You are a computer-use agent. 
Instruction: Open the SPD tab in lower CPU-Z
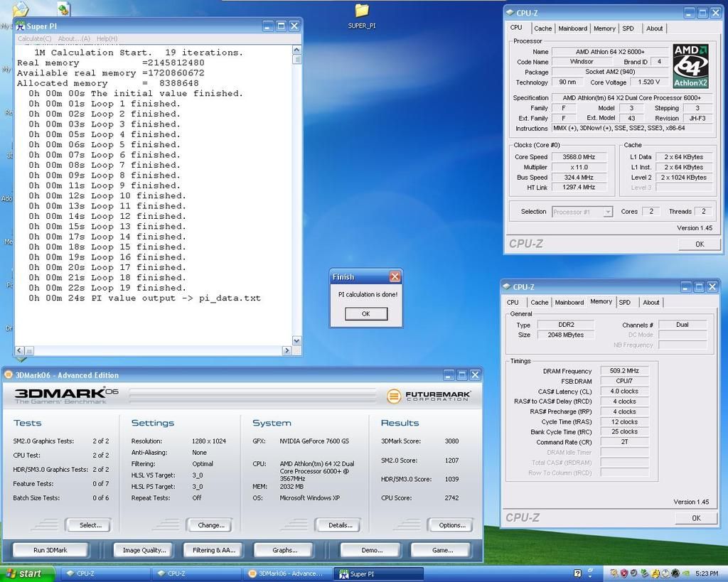point(624,302)
